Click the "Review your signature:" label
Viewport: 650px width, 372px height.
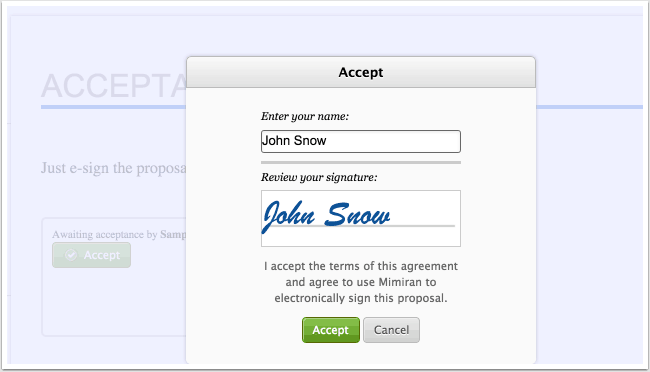pos(319,177)
